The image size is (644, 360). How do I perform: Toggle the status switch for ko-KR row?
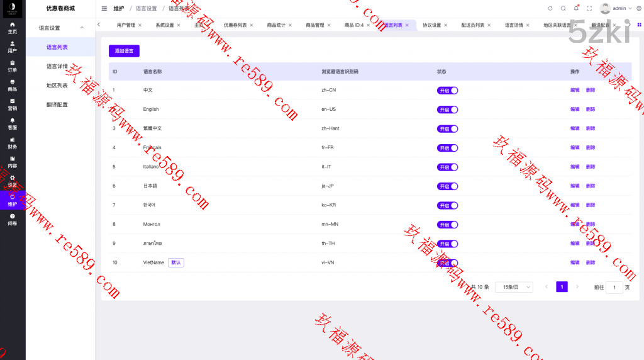pyautogui.click(x=447, y=205)
